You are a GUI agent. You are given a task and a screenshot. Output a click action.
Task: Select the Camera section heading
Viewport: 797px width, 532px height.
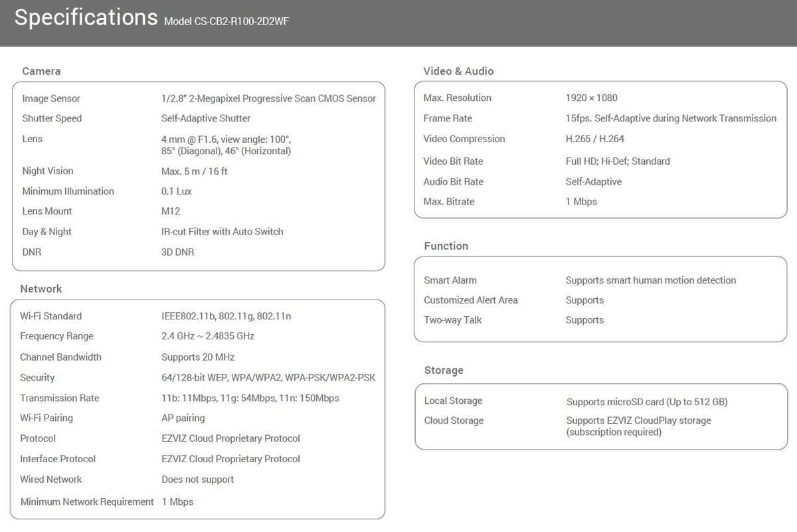point(41,71)
